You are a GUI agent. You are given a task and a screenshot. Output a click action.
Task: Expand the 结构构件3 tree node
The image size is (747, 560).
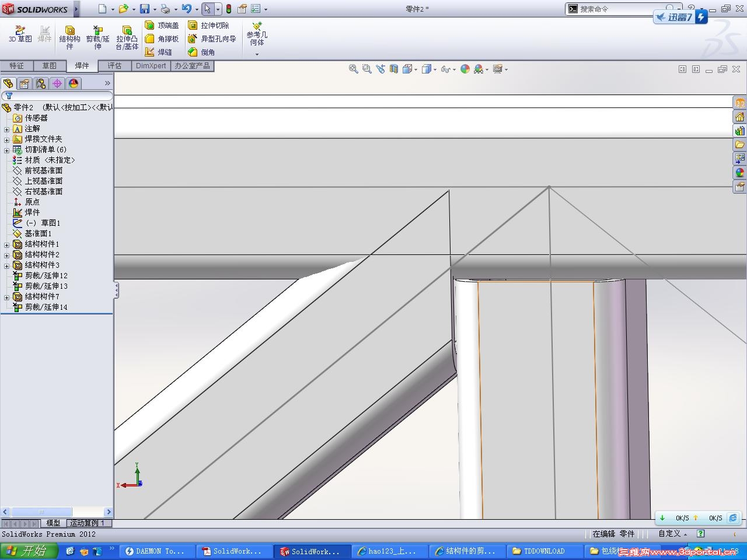click(x=7, y=265)
